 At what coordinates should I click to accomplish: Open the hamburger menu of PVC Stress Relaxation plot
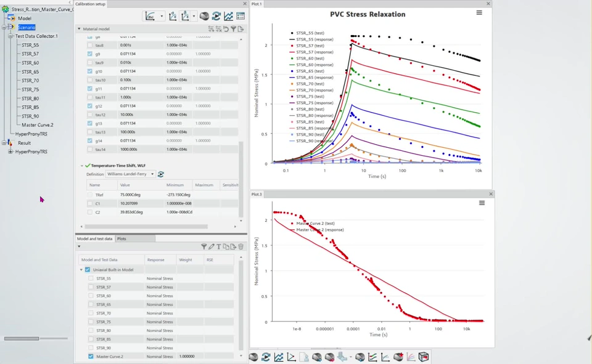479,13
